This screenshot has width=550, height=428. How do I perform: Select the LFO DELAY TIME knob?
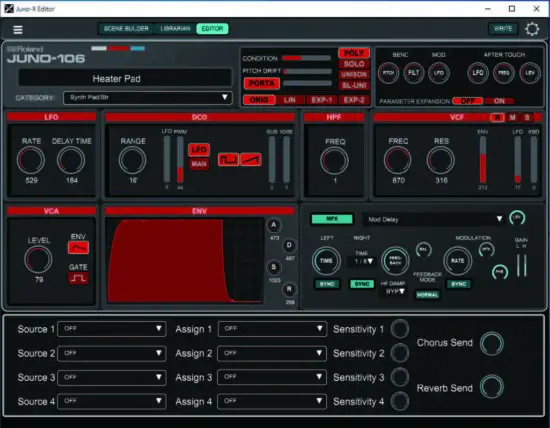tap(71, 160)
